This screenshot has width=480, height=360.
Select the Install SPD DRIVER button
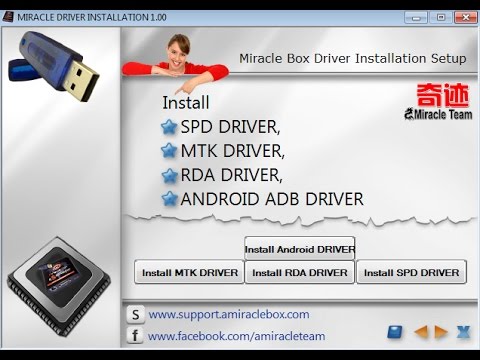tap(411, 272)
